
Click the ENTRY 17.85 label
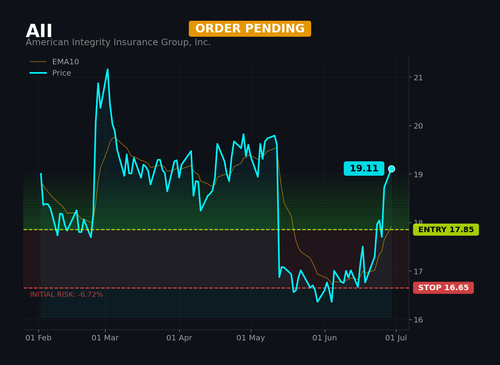[446, 230]
